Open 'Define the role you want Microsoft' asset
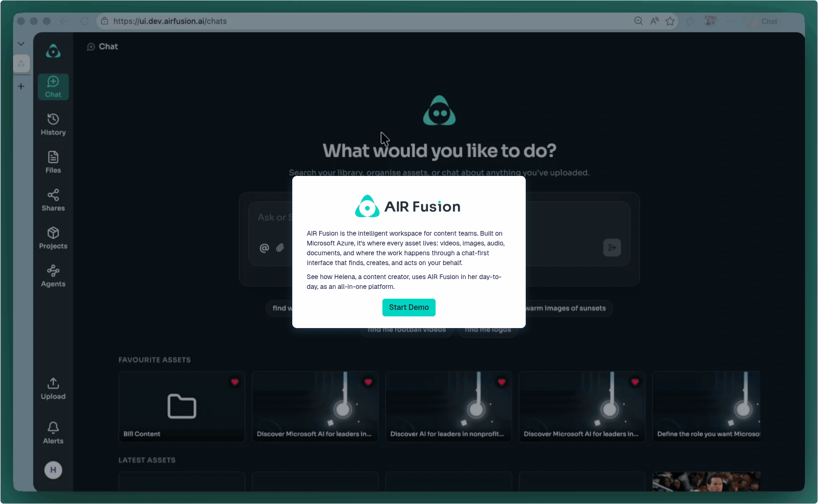Viewport: 818px width, 504px height. [x=706, y=406]
